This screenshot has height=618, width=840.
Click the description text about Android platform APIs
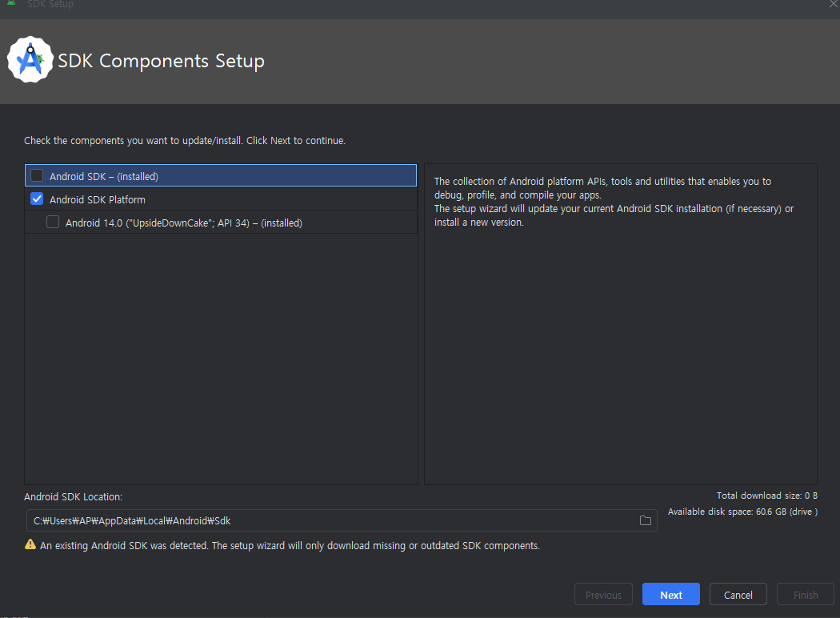coord(614,202)
